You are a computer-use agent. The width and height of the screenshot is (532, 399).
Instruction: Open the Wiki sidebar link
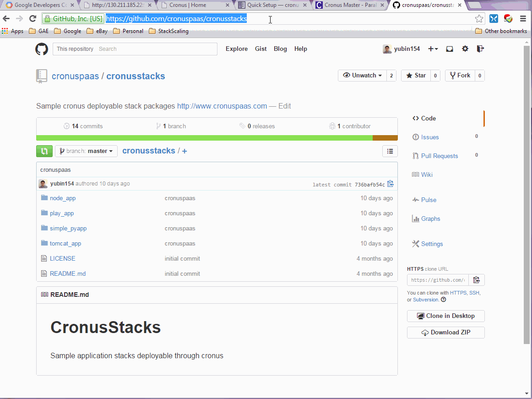[x=427, y=175]
